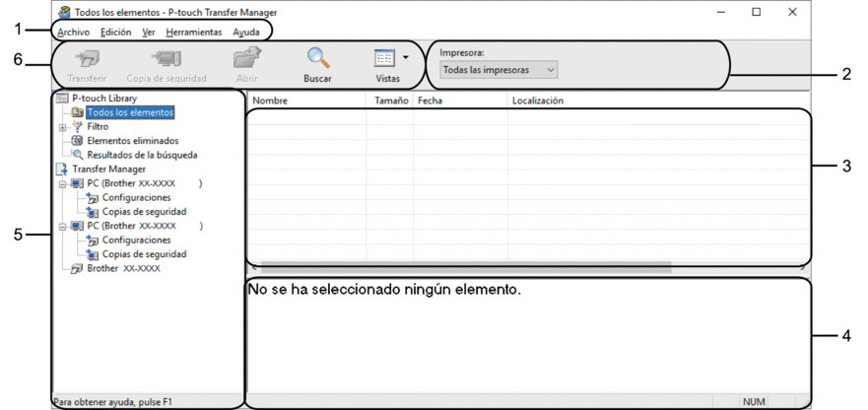868x410 pixels.
Task: Sort by the Tamaño column header
Action: tap(390, 101)
